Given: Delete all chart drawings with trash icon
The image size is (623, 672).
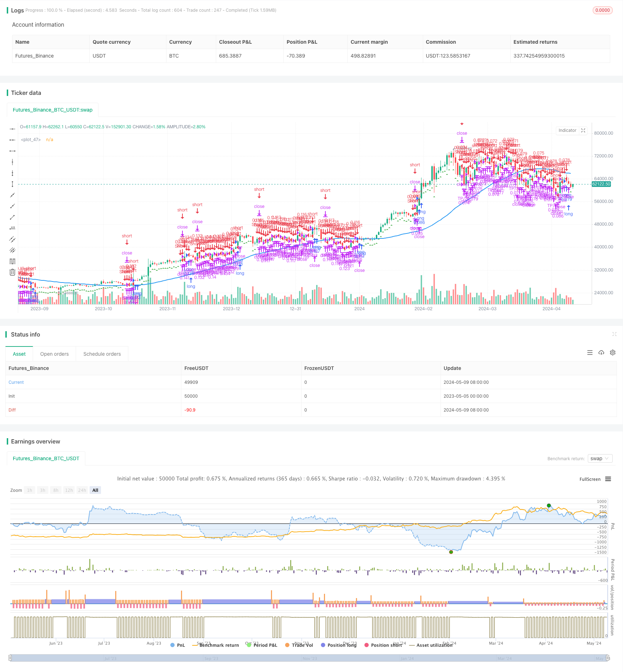Looking at the screenshot, I should coord(12,272).
